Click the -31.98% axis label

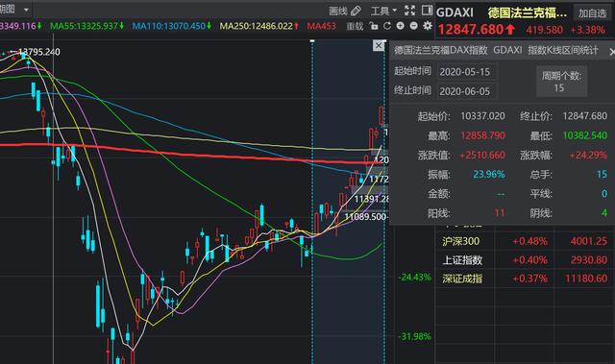coord(414,336)
